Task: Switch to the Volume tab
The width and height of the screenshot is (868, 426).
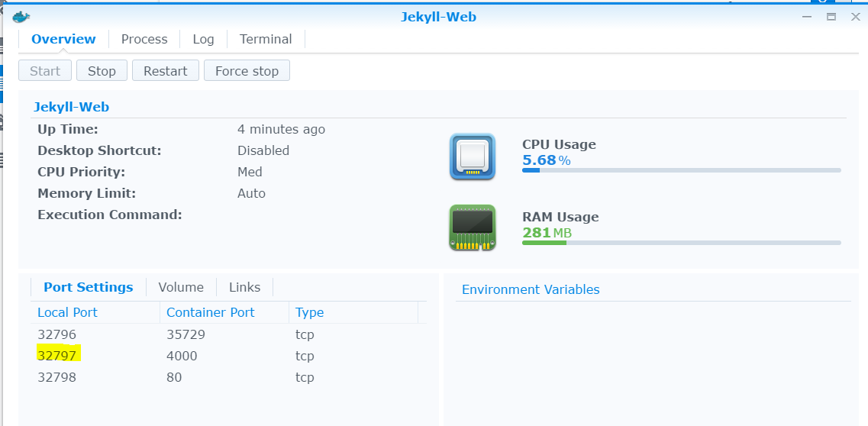Action: click(181, 287)
